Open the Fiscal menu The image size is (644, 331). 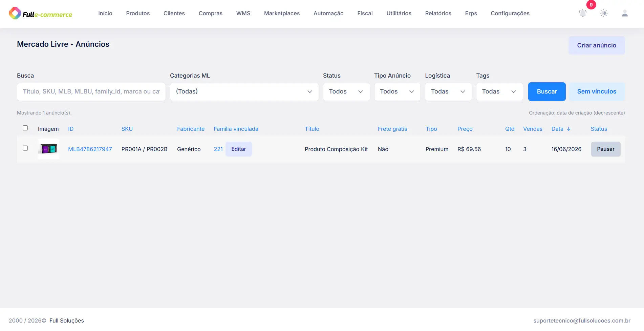coord(365,13)
